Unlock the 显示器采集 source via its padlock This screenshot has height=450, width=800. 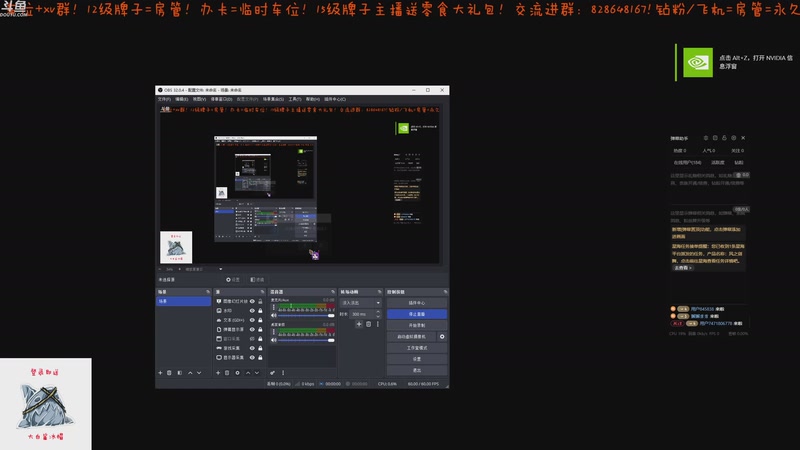(x=260, y=358)
